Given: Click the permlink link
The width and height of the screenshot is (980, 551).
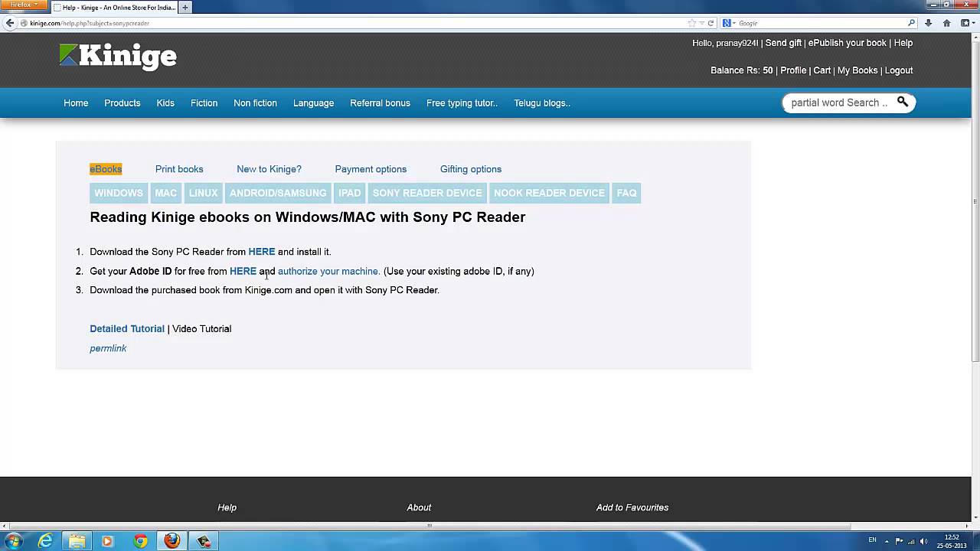Looking at the screenshot, I should coord(108,348).
